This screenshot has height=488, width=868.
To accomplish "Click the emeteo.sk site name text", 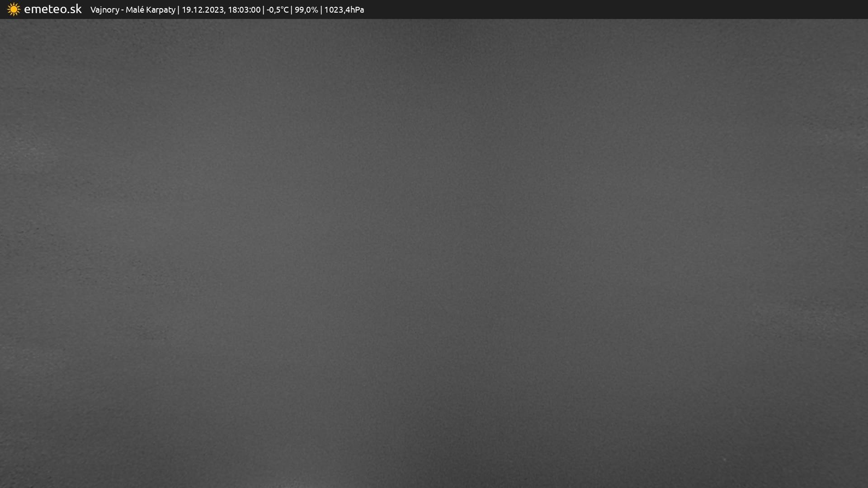I will click(x=52, y=9).
